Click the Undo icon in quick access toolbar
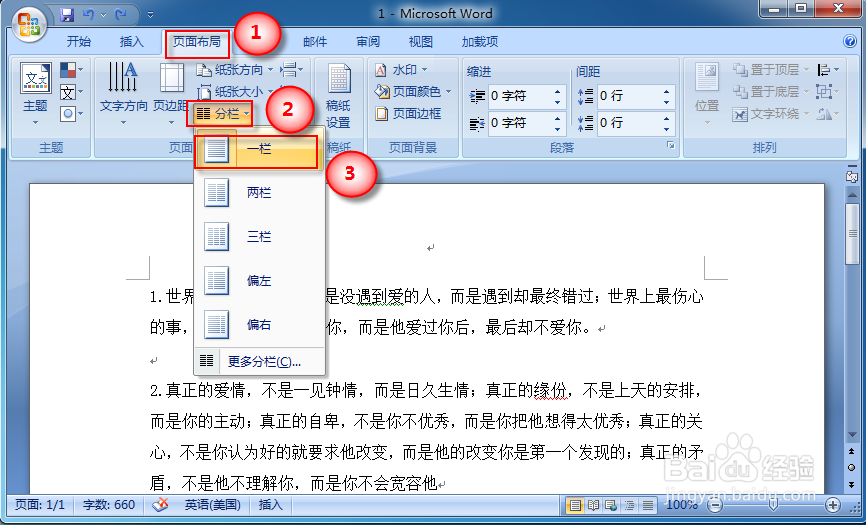This screenshot has height=525, width=866. (x=88, y=15)
